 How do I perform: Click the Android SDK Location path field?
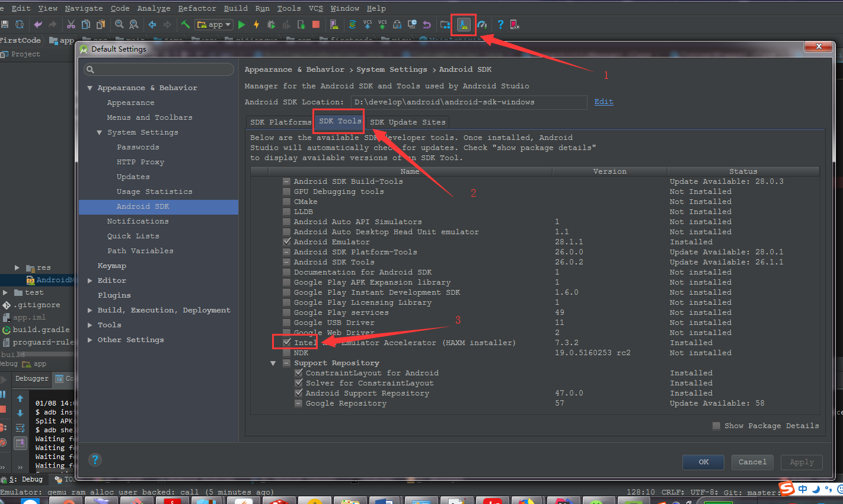click(469, 102)
